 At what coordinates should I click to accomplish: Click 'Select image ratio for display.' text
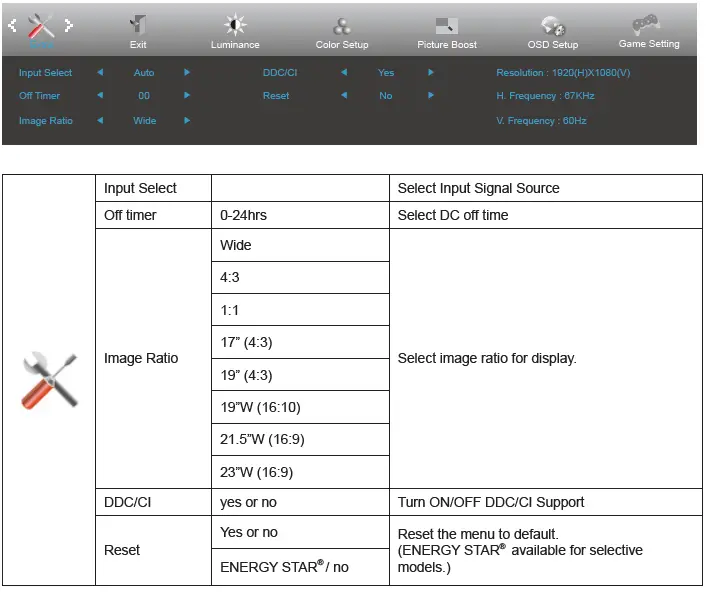click(487, 359)
